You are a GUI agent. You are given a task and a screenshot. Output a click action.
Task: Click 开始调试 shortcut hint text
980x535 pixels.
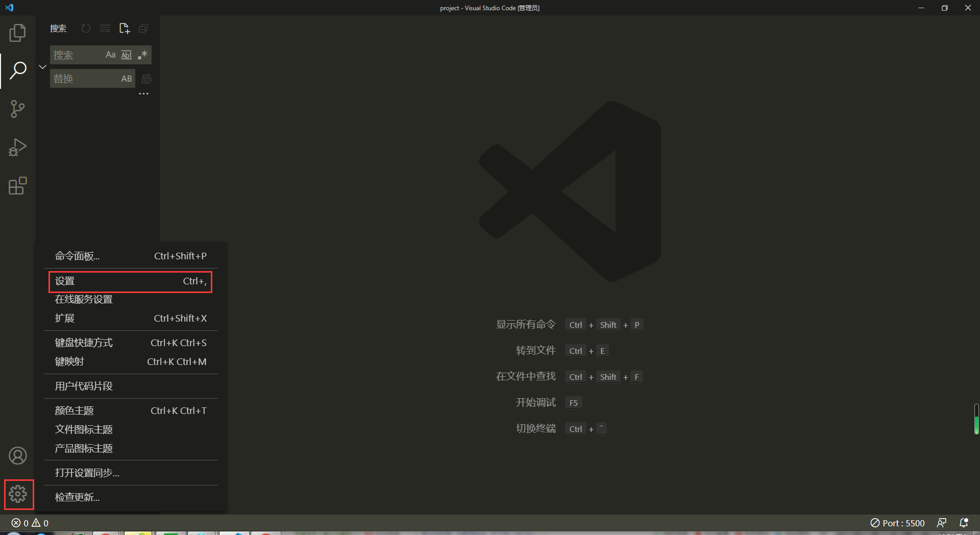(x=535, y=403)
